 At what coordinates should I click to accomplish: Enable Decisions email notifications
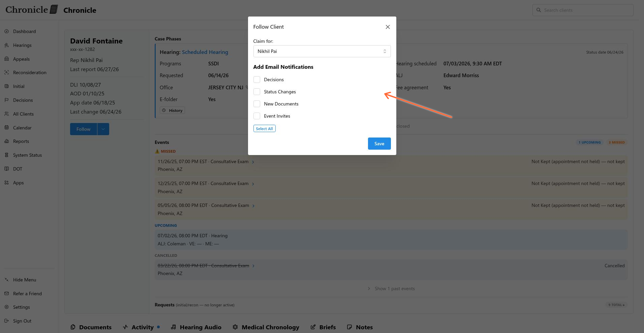point(257,80)
